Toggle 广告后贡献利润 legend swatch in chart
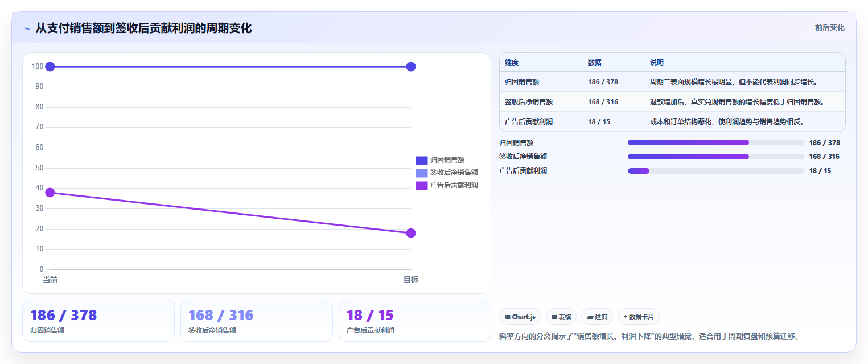The image size is (868, 364). tap(421, 185)
